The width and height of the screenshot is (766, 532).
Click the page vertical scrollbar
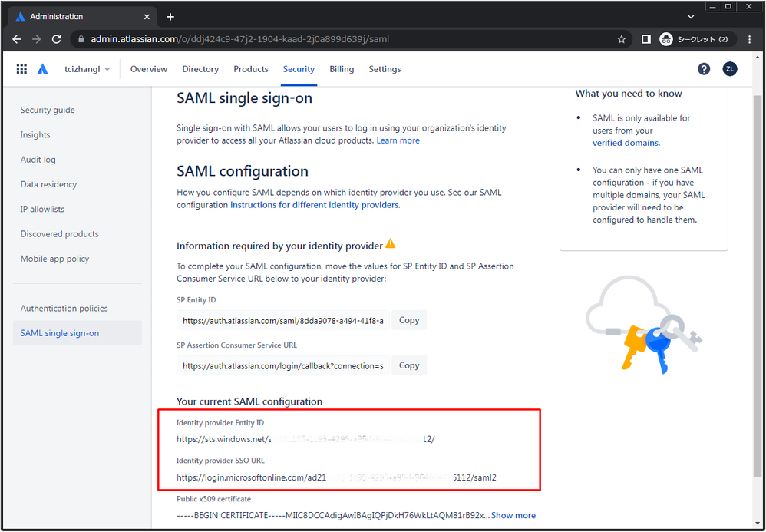tap(758, 286)
